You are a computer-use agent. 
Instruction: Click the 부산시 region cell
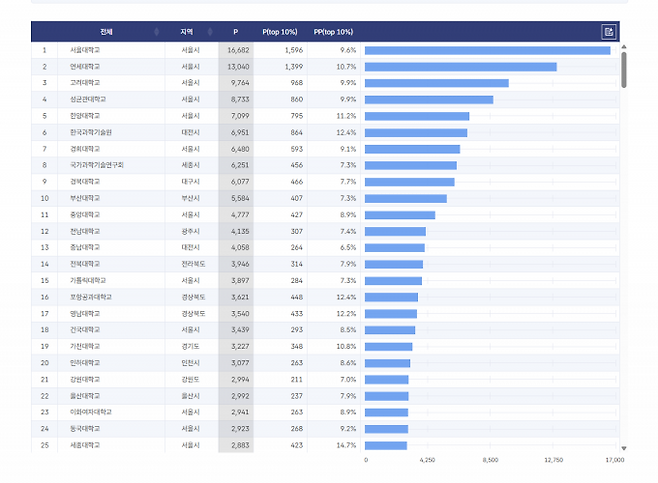click(191, 198)
